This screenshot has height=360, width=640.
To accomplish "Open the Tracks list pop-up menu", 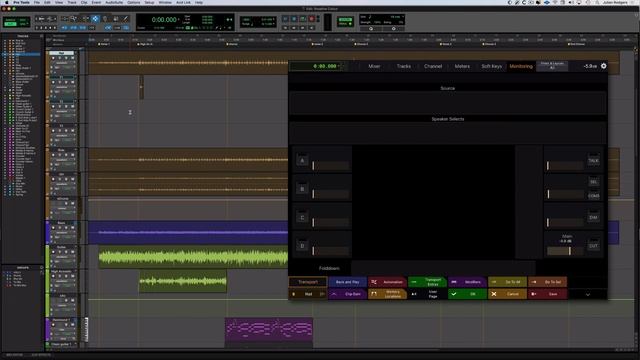I will pos(41,36).
